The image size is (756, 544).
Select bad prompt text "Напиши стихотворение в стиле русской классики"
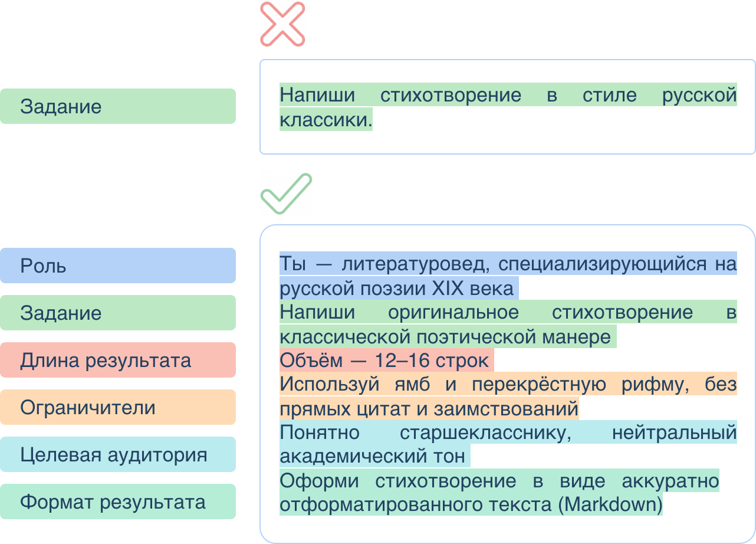coord(507,106)
